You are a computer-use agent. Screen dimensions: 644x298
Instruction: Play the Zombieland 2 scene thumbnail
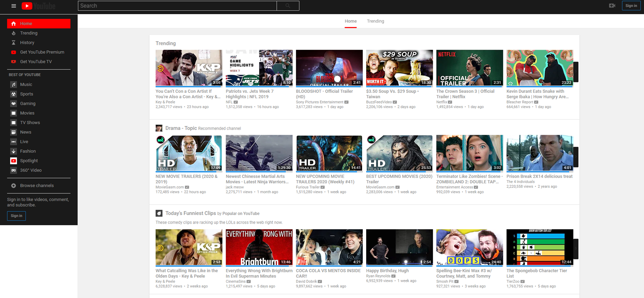[470, 153]
